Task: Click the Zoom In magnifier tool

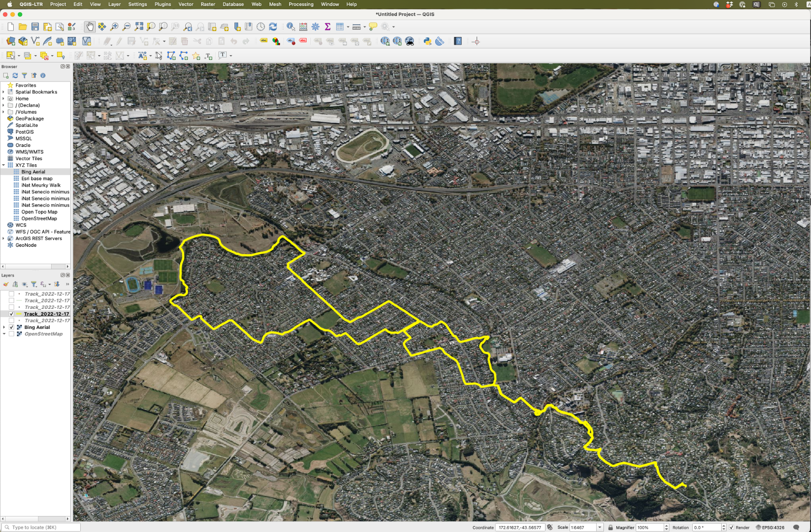Action: [x=114, y=27]
